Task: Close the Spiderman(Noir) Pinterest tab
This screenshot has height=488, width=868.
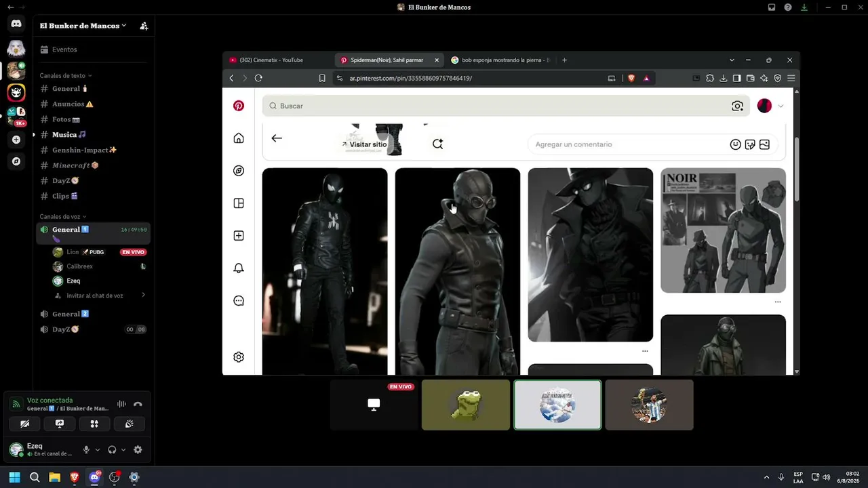Action: point(437,60)
